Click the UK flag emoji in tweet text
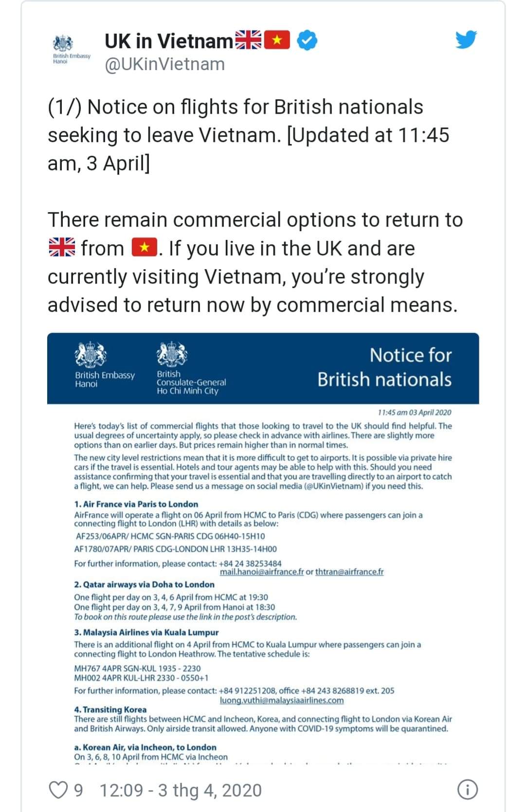The image size is (507, 812). tap(62, 248)
